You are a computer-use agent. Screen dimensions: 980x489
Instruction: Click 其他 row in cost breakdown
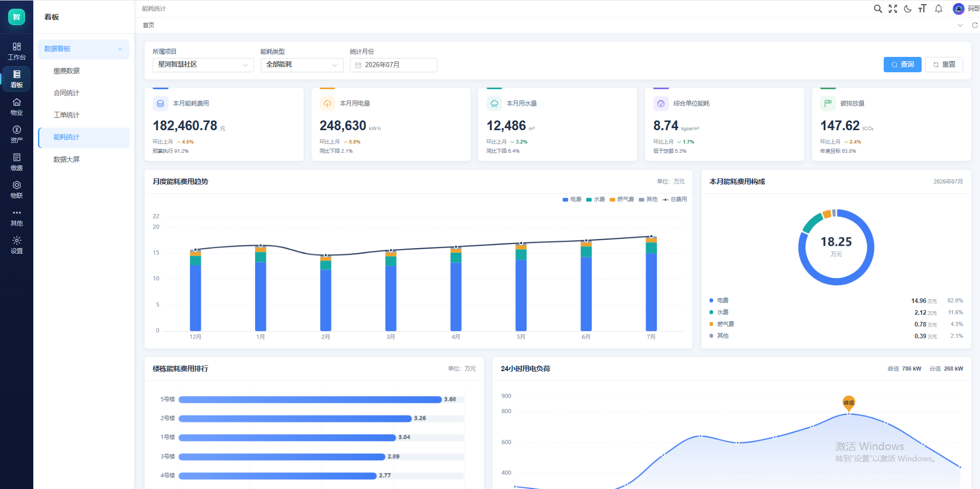836,336
